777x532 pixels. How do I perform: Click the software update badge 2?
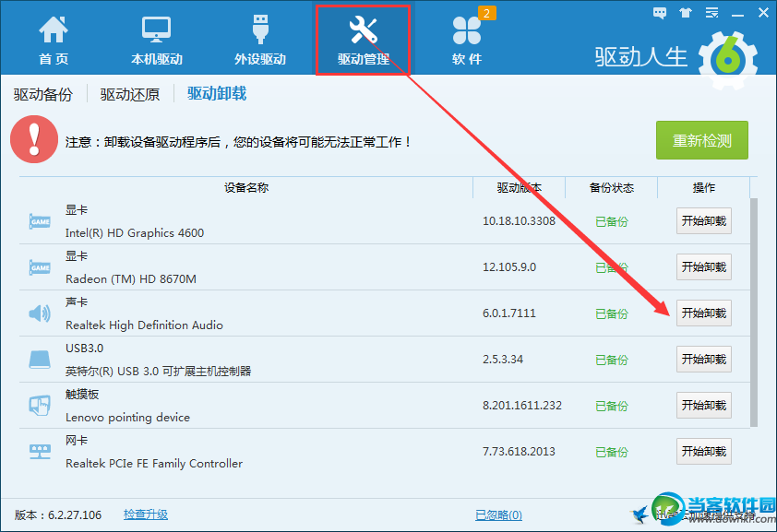coord(487,13)
